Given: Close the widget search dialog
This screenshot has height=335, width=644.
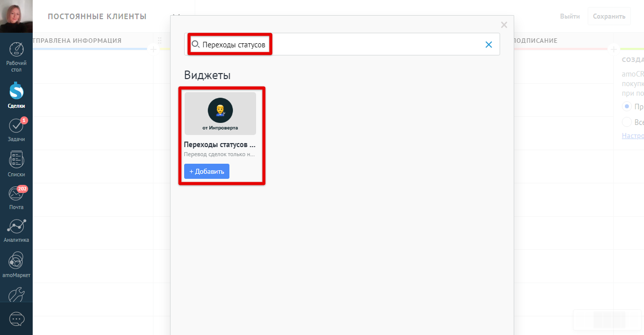Looking at the screenshot, I should click(x=504, y=25).
